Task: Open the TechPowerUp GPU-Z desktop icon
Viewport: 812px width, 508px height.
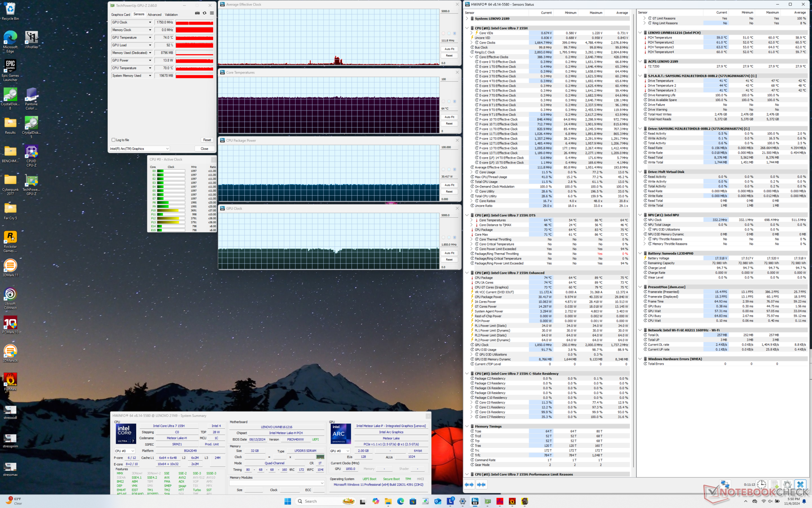Action: (x=31, y=185)
